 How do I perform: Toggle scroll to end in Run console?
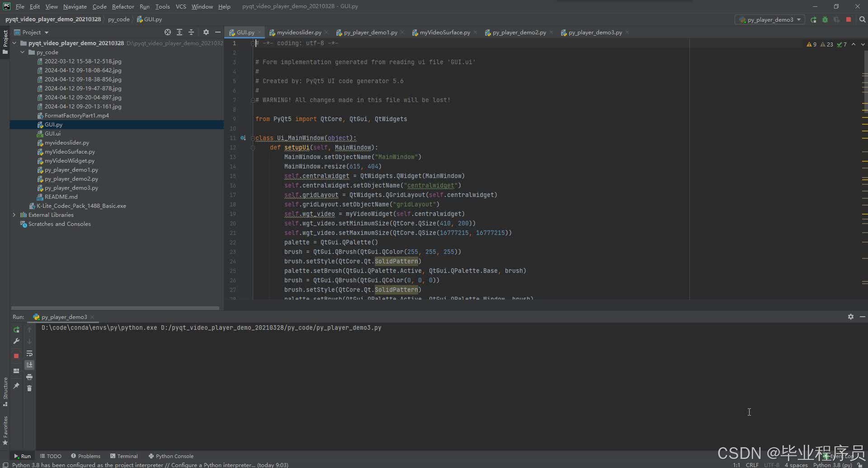29,365
